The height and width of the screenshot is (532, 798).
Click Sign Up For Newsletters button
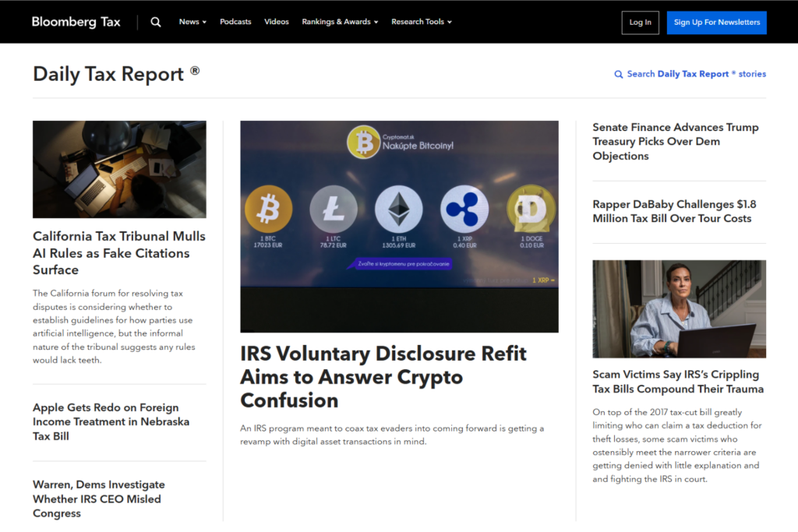pos(717,23)
